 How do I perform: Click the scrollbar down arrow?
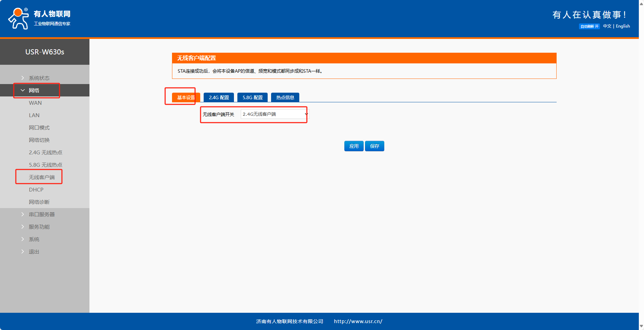641,326
